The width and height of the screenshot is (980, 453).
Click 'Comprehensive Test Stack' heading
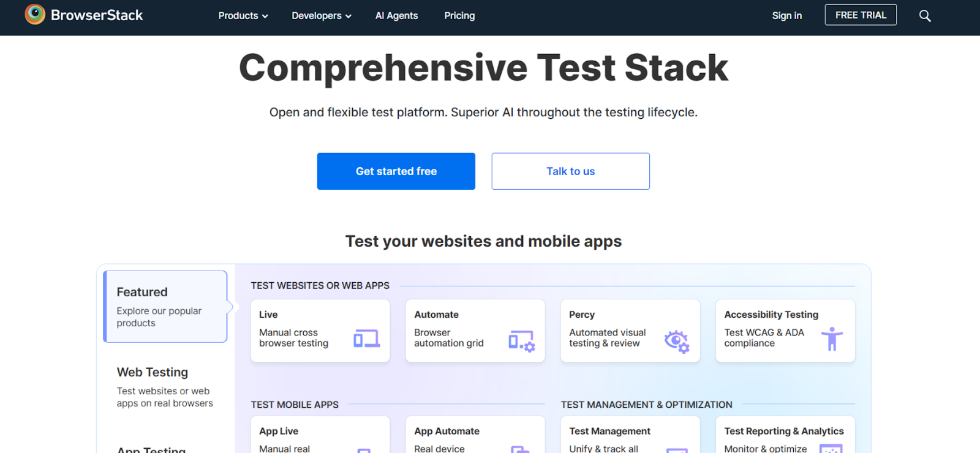point(484,67)
